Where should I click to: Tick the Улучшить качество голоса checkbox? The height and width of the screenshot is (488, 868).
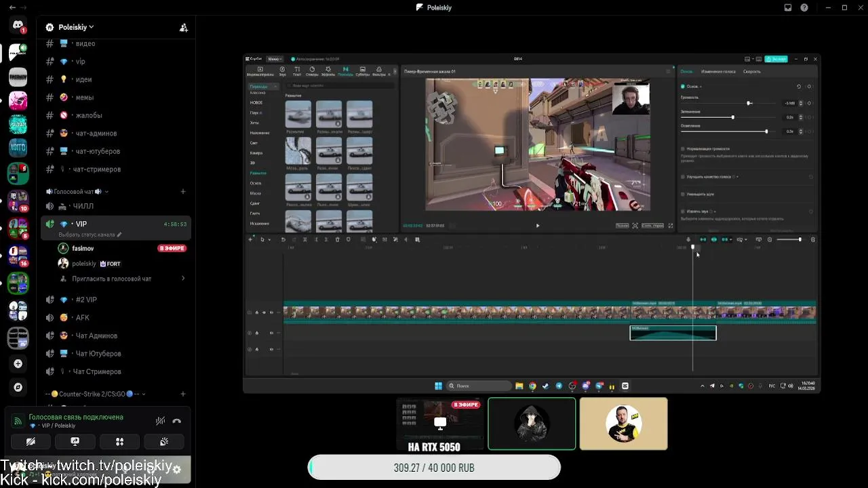(682, 177)
